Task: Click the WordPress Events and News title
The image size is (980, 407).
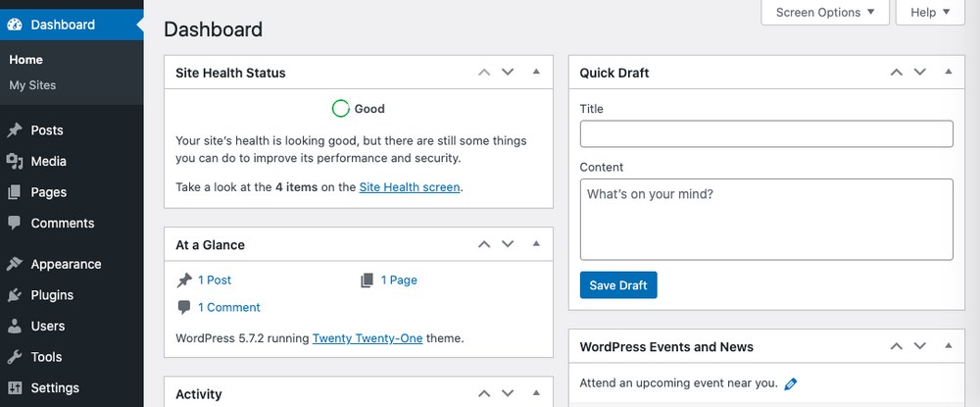Action: (666, 347)
